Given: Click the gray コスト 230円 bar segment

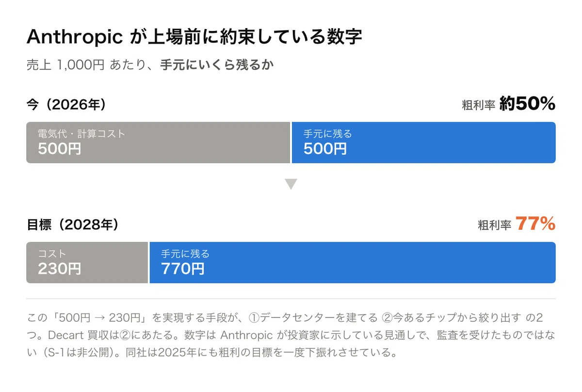Looking at the screenshot, I should pos(87,263).
